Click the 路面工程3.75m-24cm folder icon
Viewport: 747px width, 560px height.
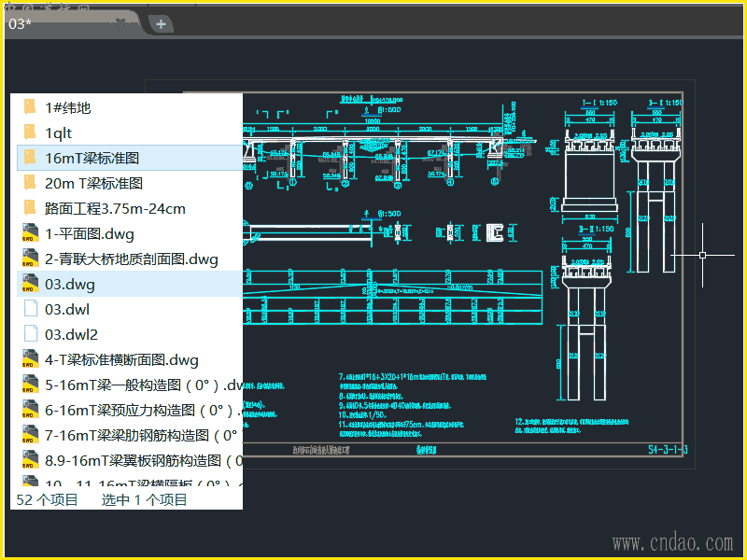pos(30,208)
